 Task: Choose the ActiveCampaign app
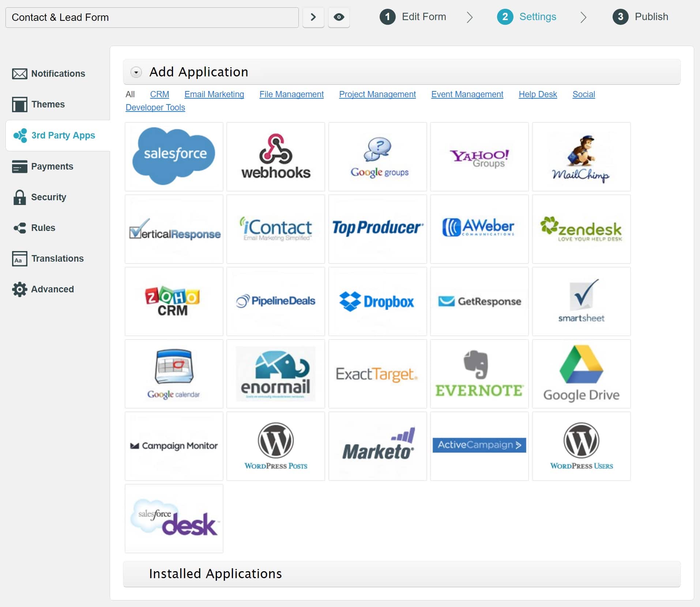[479, 446]
